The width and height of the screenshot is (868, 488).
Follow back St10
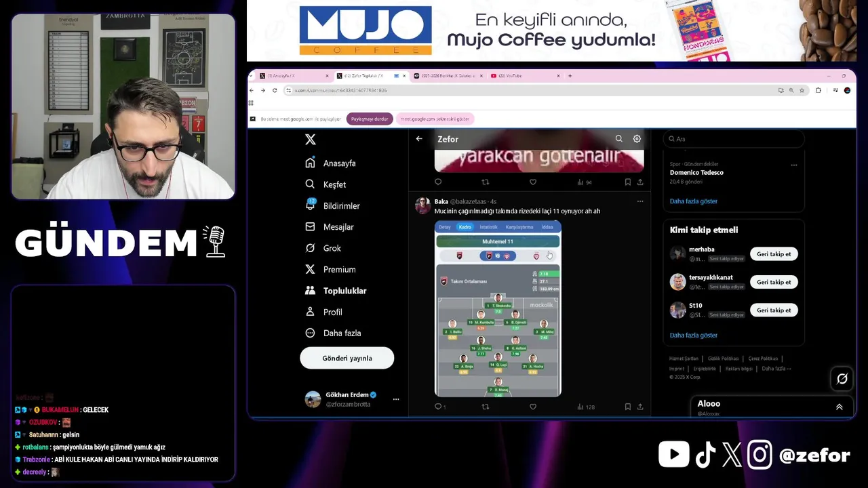(x=774, y=310)
